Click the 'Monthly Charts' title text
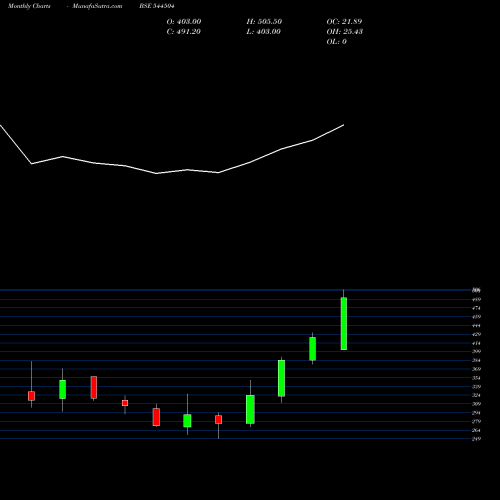Screen dimensions: 500x500 pos(29,6)
